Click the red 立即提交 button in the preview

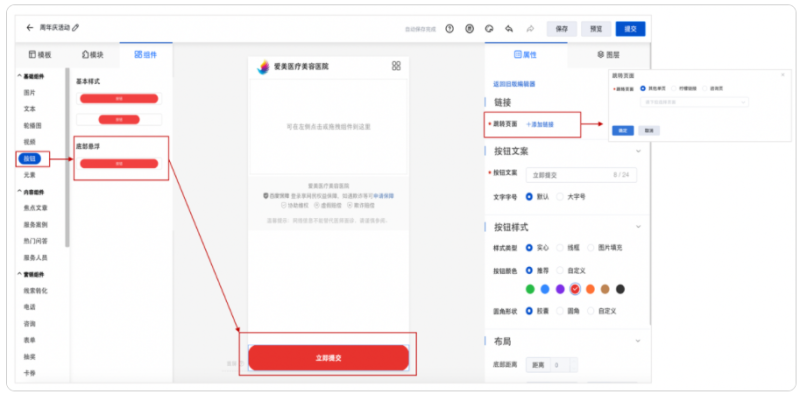coord(329,358)
